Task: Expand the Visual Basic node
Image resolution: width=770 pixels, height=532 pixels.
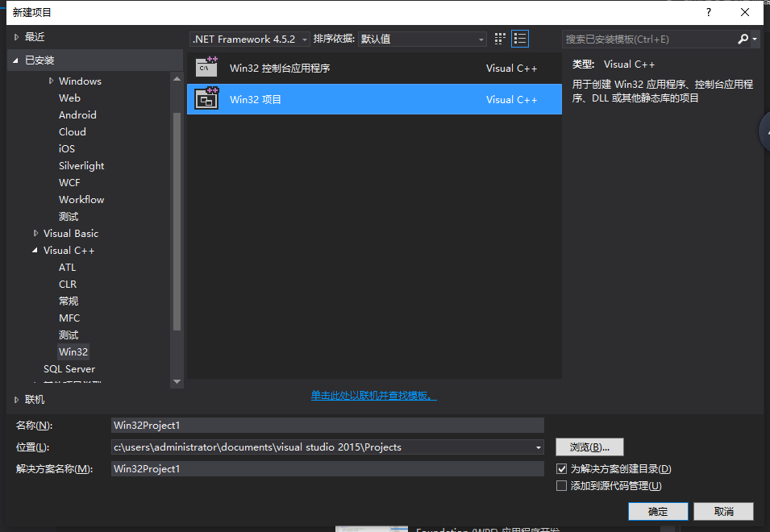Action: [35, 234]
